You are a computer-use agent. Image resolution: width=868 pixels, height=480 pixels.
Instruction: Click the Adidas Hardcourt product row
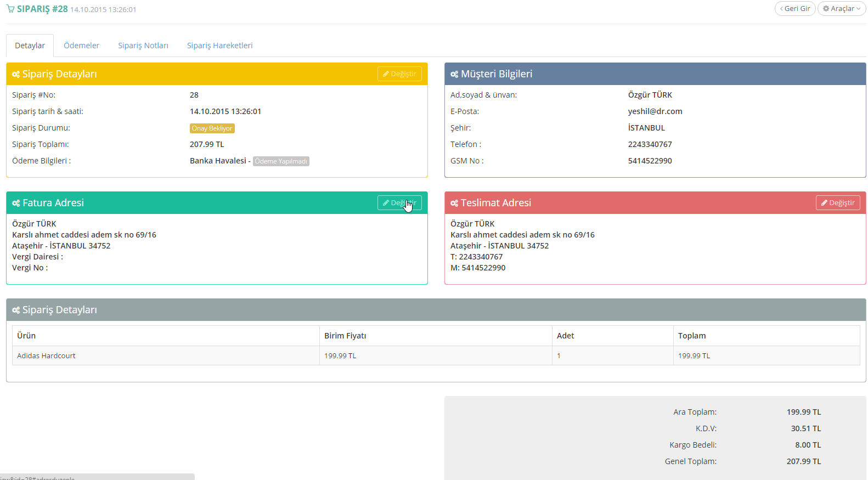click(x=47, y=356)
